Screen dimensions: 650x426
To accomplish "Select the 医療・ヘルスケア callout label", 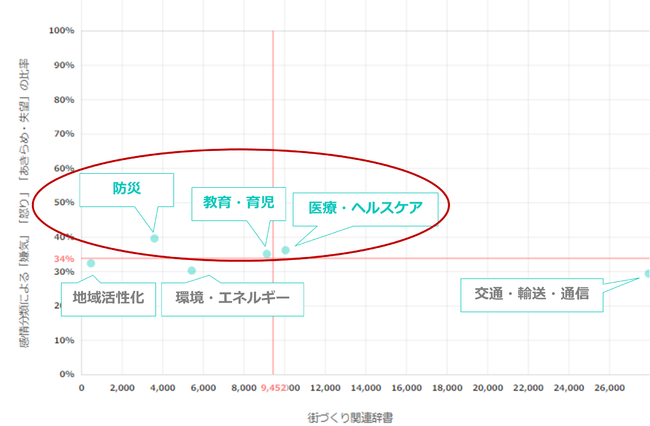I will coord(365,208).
